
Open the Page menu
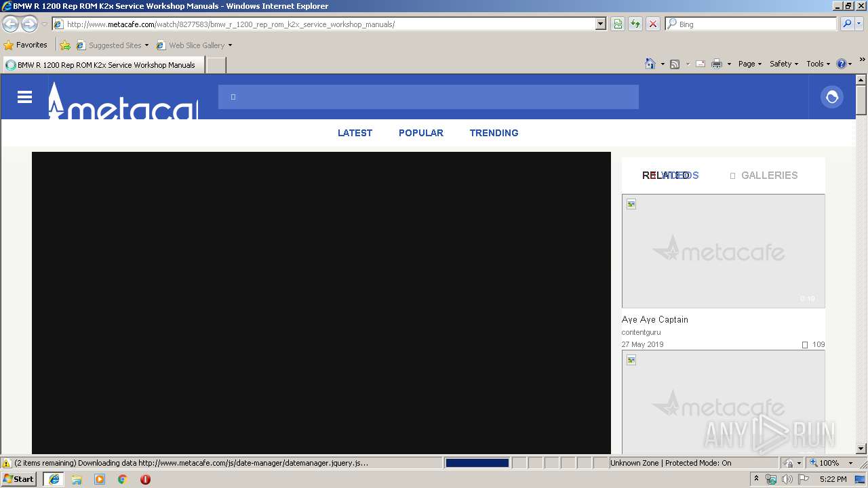click(x=750, y=64)
